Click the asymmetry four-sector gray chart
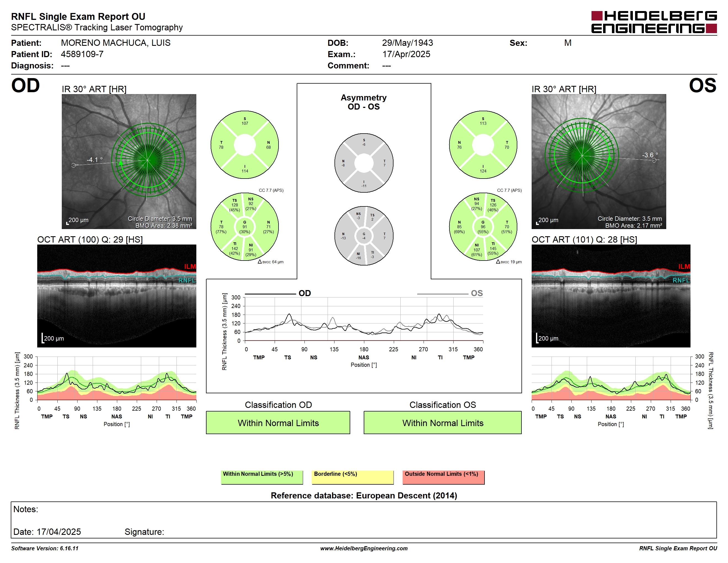The width and height of the screenshot is (728, 563). point(364,163)
